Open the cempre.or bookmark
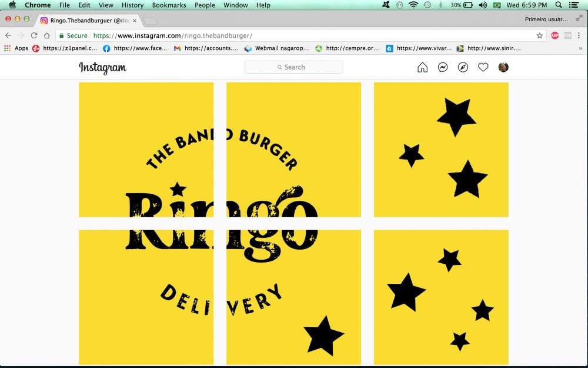 click(347, 48)
